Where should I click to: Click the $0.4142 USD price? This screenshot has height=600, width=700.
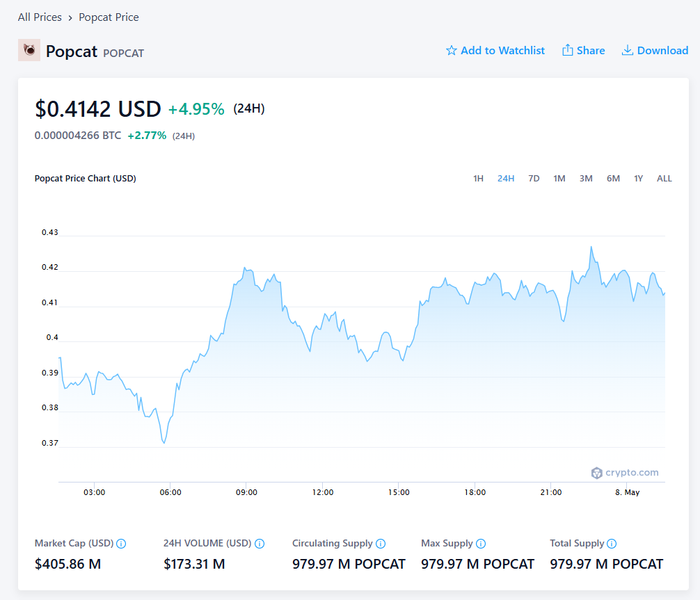click(98, 109)
